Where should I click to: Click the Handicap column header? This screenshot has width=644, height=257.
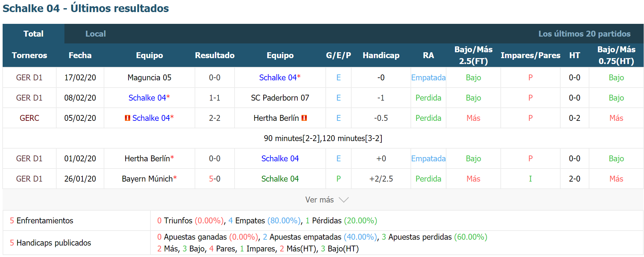coord(381,55)
